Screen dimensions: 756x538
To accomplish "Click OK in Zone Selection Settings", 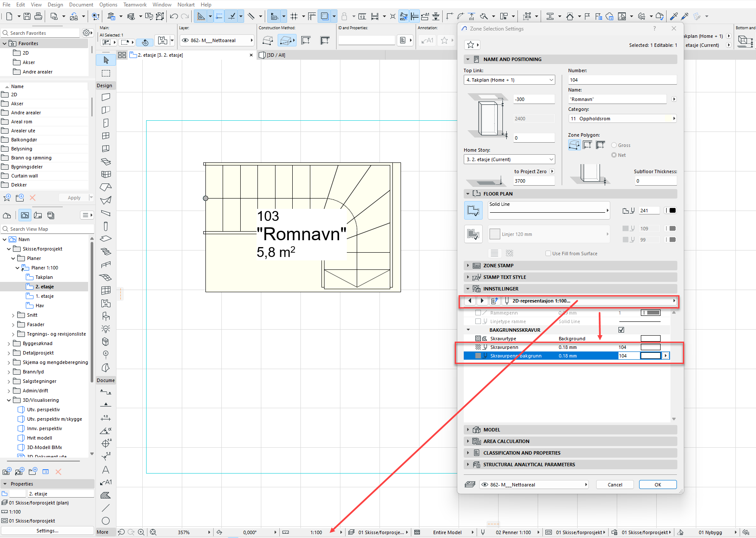I will click(658, 485).
